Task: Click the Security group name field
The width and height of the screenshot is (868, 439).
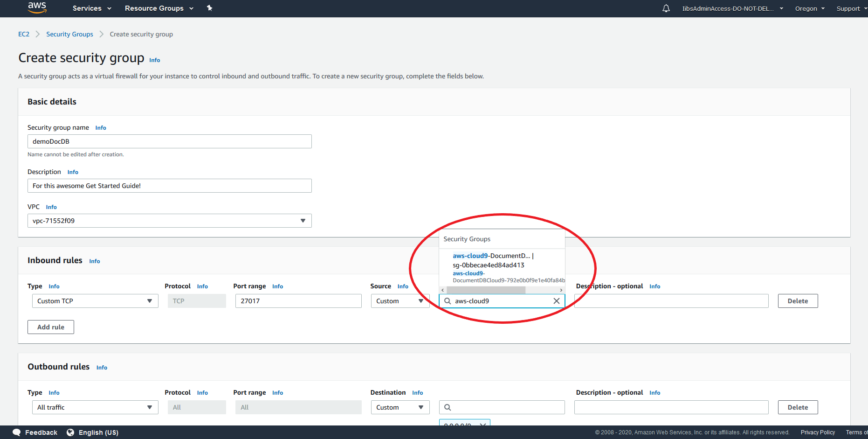Action: pyautogui.click(x=169, y=141)
